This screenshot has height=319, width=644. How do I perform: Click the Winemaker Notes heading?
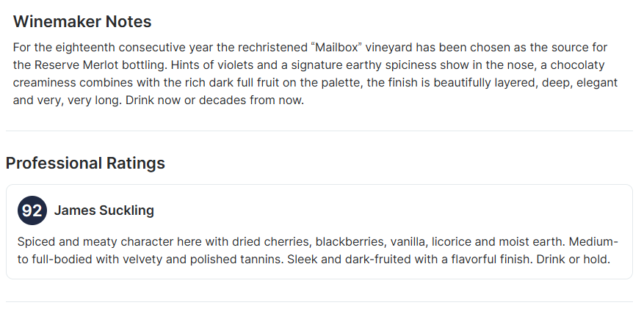82,21
